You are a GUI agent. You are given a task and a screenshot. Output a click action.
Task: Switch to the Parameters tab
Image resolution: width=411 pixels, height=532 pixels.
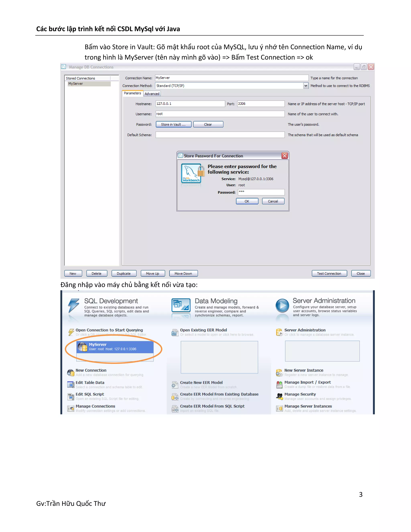(132, 93)
